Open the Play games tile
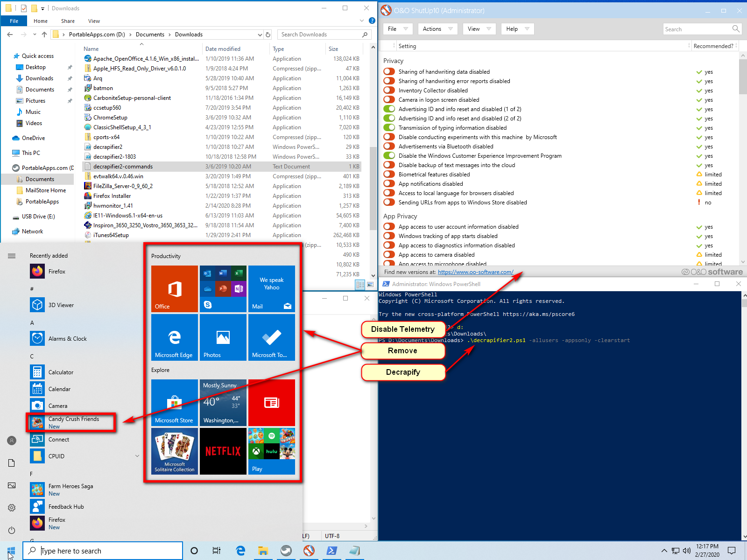Viewport: 747px width, 560px height. tap(272, 451)
